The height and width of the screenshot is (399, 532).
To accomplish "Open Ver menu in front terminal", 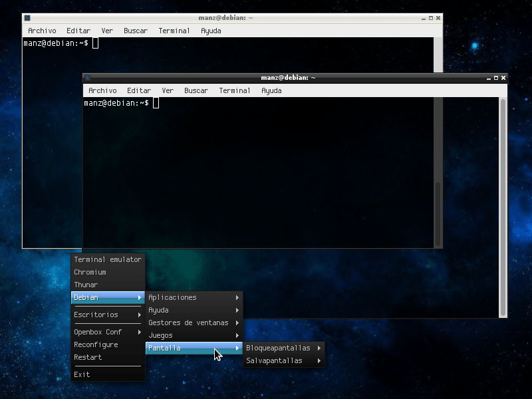I will pos(168,90).
